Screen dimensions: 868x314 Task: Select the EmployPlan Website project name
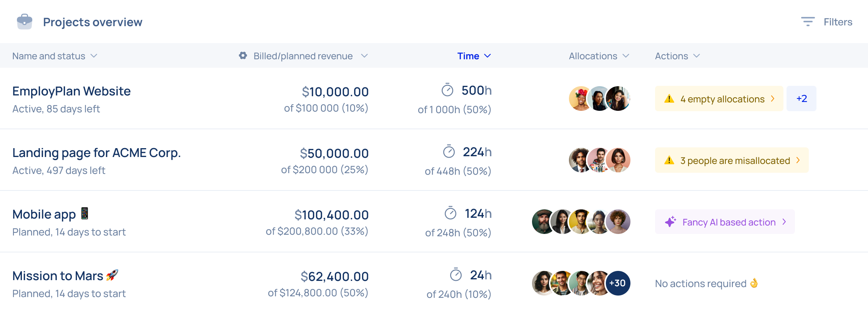pos(71,91)
